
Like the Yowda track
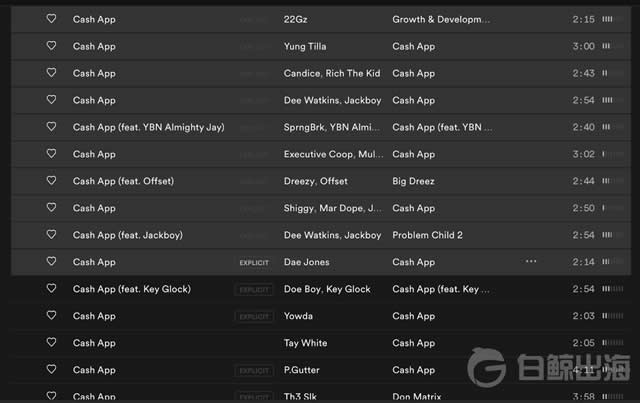click(51, 316)
